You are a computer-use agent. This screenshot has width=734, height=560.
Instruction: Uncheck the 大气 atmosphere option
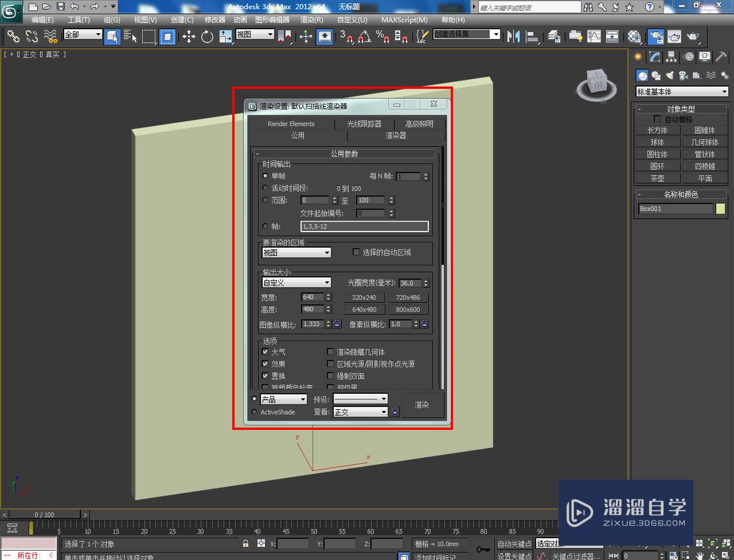tap(265, 352)
